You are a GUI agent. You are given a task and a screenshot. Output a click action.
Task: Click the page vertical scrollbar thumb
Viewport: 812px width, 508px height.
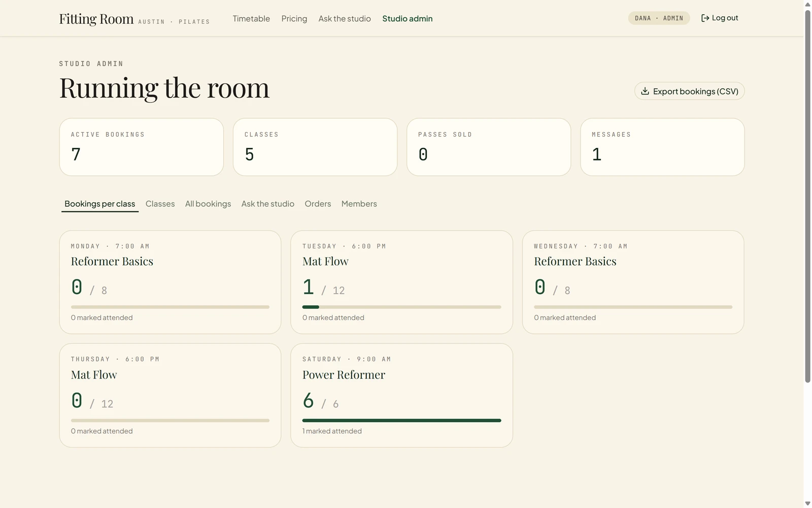807,196
